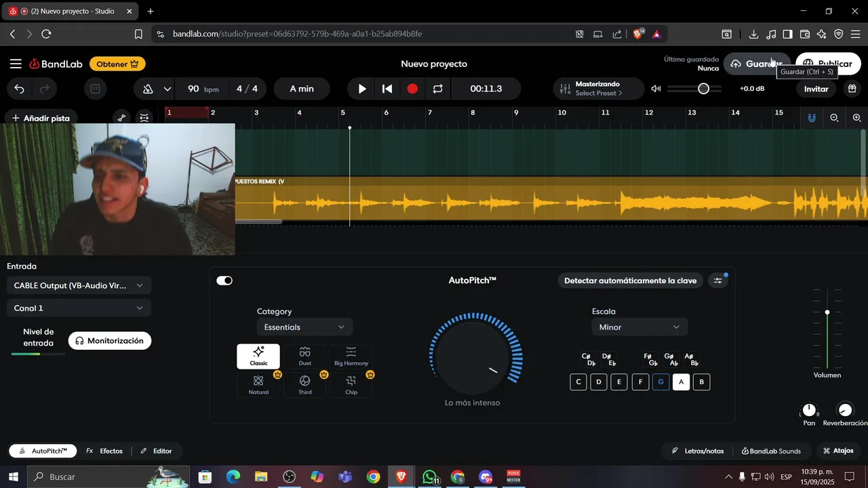This screenshot has width=868, height=488.
Task: Change the 90 bpm tempo value
Action: [x=203, y=89]
